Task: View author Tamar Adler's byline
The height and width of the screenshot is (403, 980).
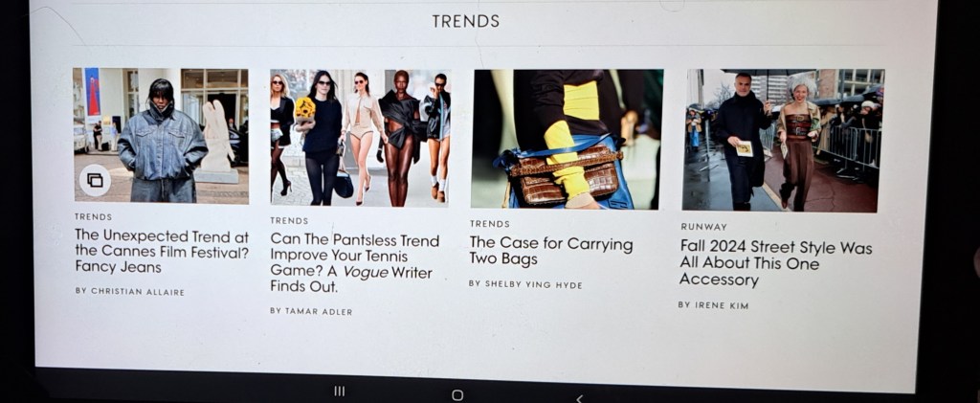Action: tap(311, 311)
